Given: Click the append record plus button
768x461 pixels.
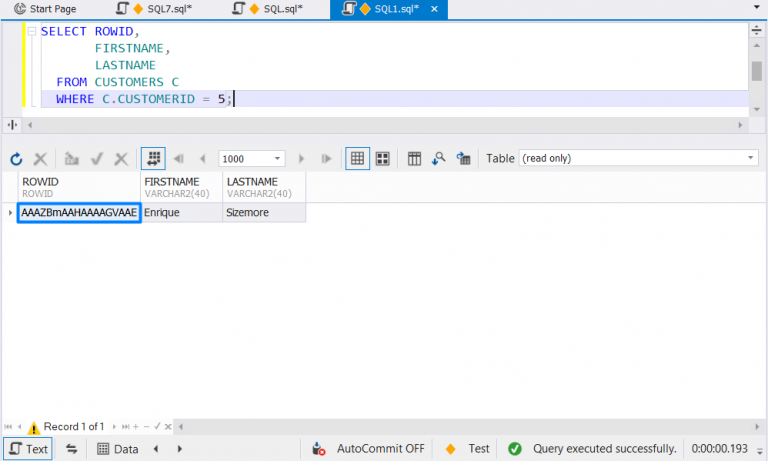Looking at the screenshot, I should pyautogui.click(x=136, y=427).
